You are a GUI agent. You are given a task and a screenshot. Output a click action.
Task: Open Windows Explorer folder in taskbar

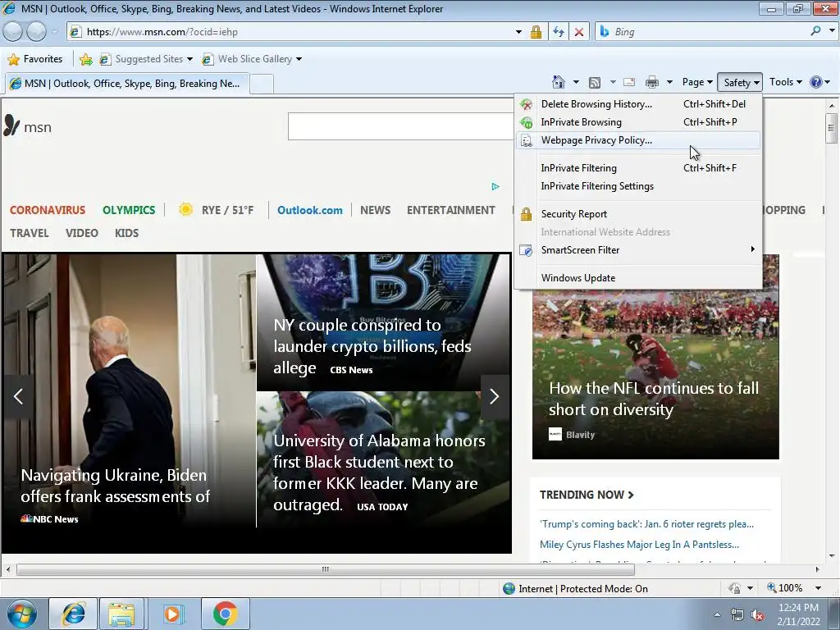(121, 614)
